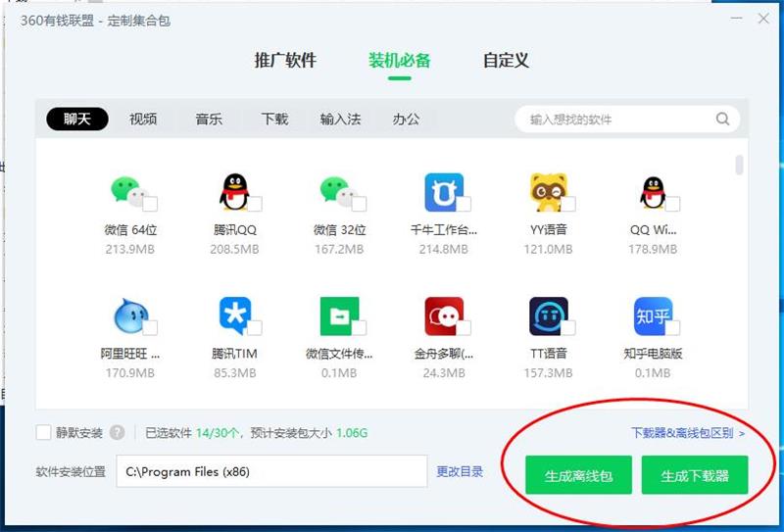Close the 360有钱联盟 window

[x=763, y=19]
